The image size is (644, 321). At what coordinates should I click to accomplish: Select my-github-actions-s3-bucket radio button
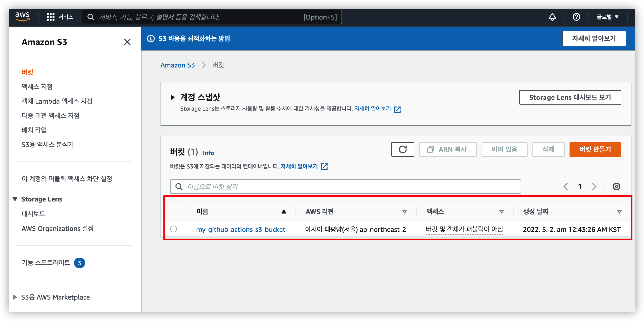pos(174,229)
